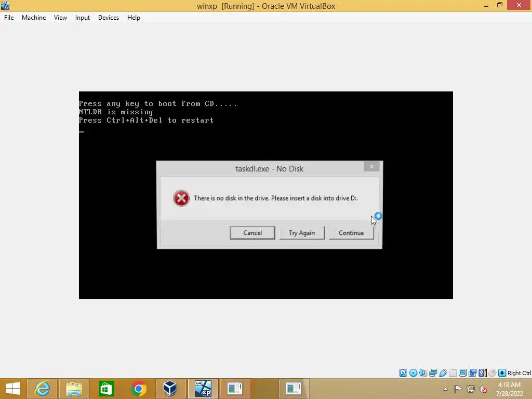This screenshot has height=399, width=532.
Task: Launch Google Chrome from taskbar
Action: [138, 389]
